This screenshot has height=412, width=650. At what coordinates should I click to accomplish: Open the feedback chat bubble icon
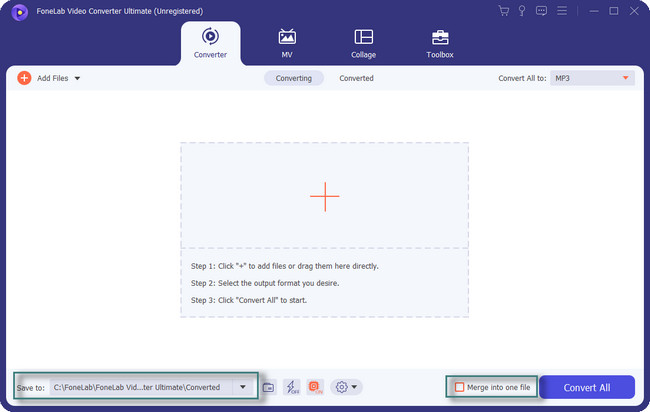click(x=542, y=11)
